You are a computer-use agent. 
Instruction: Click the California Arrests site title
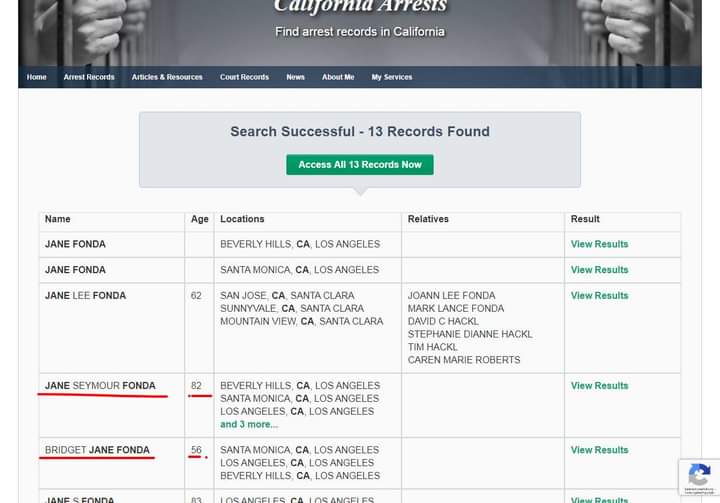coord(360,9)
